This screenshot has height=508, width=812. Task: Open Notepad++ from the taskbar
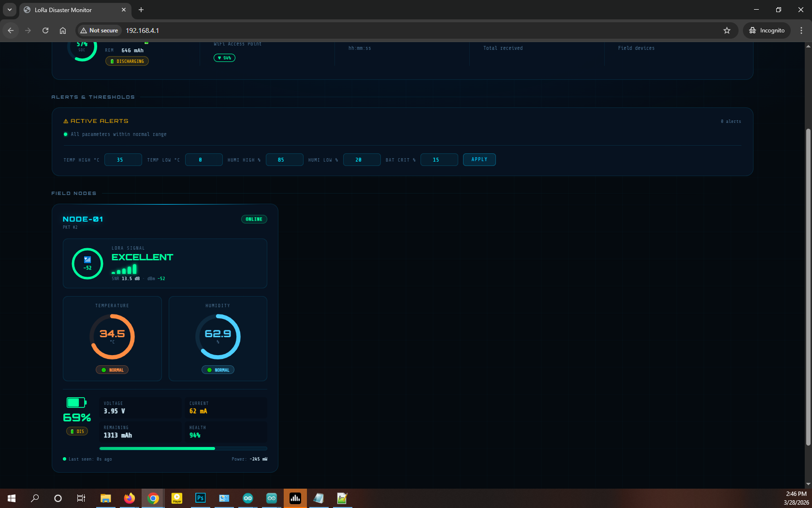pos(343,498)
